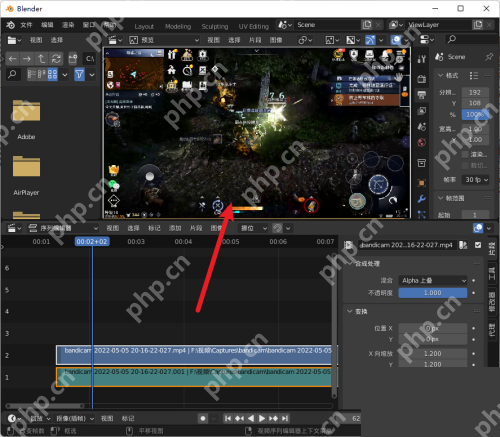Switch to the Layout workspace tab

[144, 26]
